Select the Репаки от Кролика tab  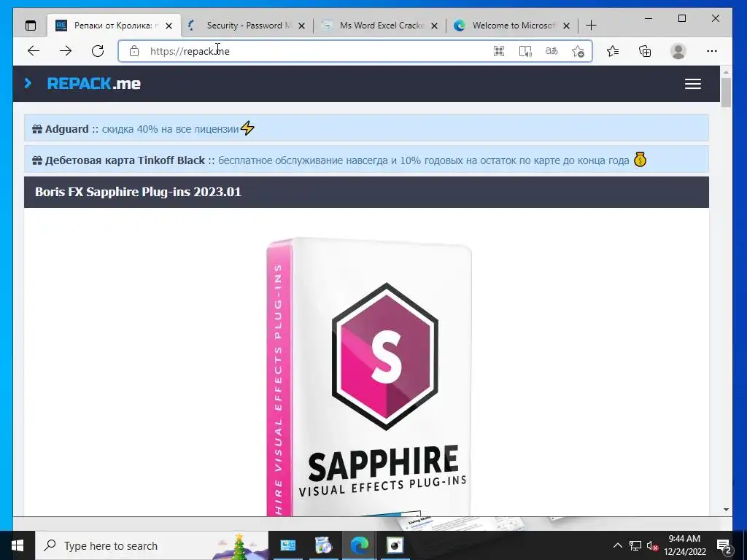[113, 26]
